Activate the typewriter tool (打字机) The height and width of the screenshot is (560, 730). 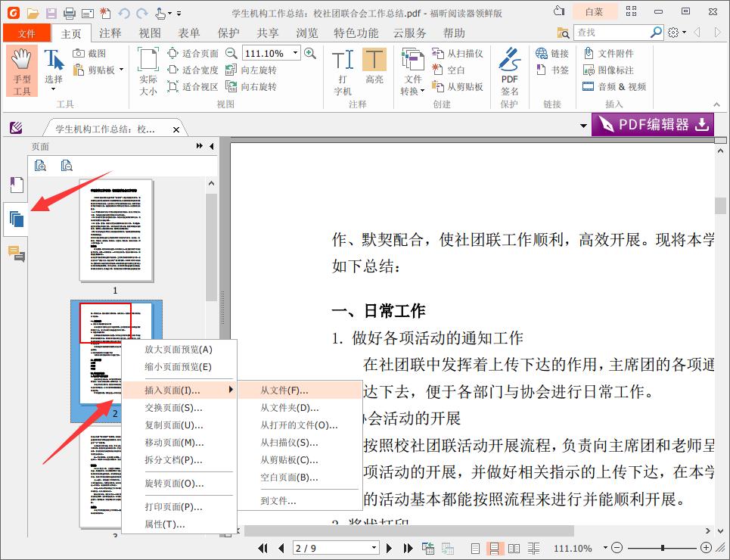342,68
